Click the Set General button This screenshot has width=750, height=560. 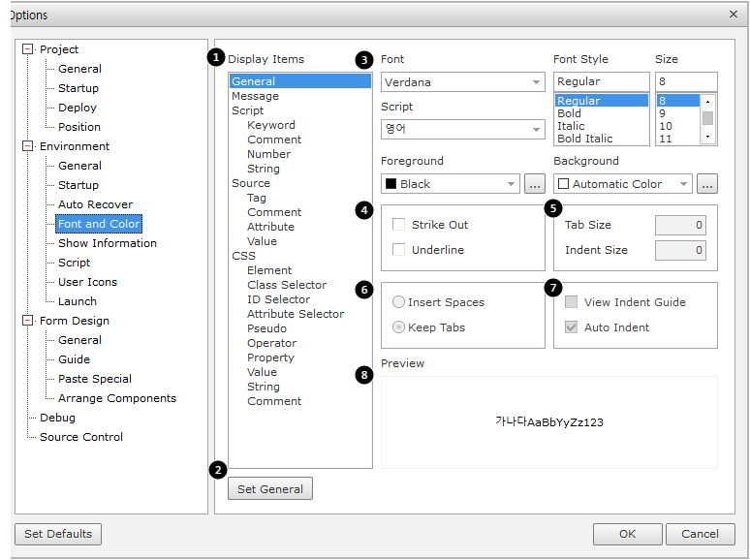pyautogui.click(x=270, y=489)
